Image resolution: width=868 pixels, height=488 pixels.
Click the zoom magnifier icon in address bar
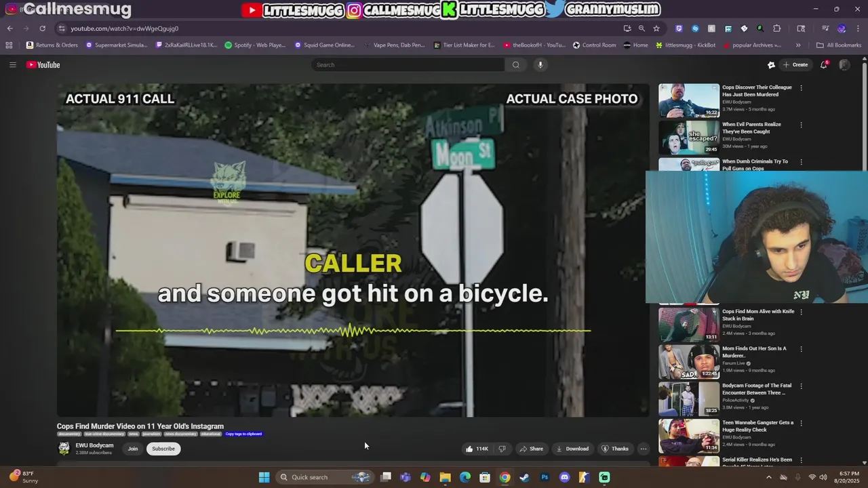coord(642,28)
